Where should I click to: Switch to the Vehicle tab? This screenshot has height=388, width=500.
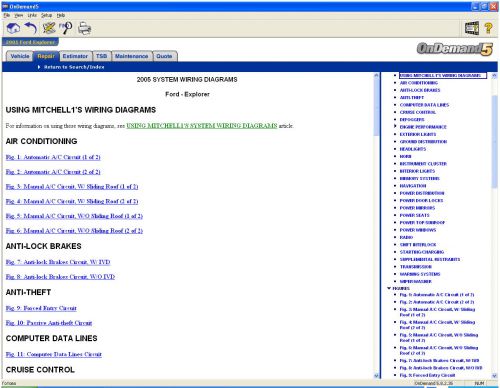[x=20, y=56]
